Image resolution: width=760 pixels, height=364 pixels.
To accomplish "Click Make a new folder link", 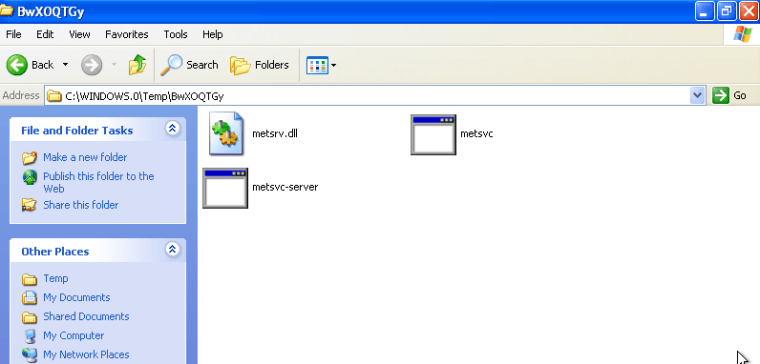I will point(85,157).
